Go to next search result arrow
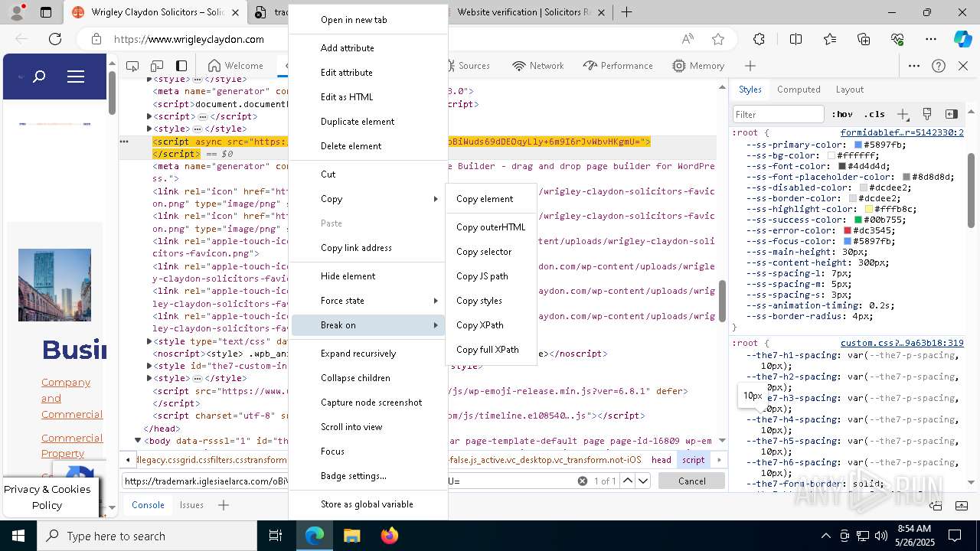The image size is (980, 551). click(643, 481)
